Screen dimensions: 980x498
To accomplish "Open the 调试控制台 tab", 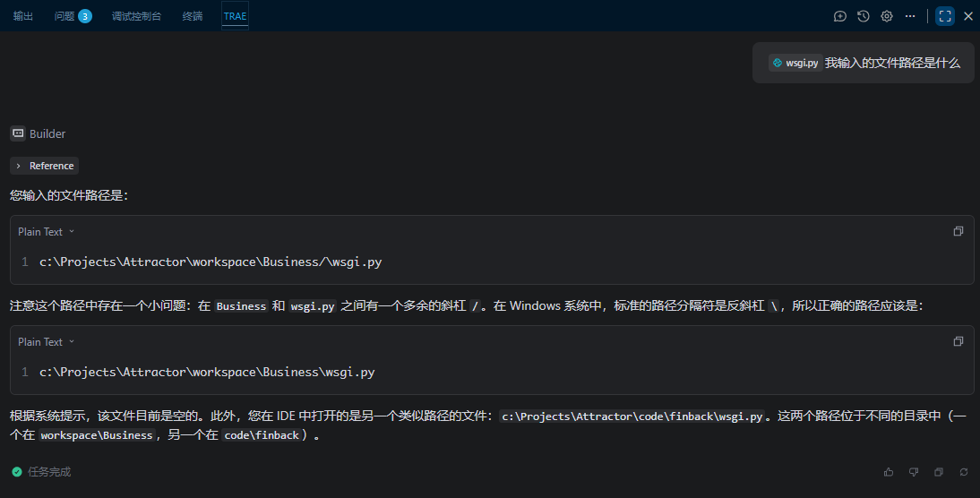I will coord(136,16).
